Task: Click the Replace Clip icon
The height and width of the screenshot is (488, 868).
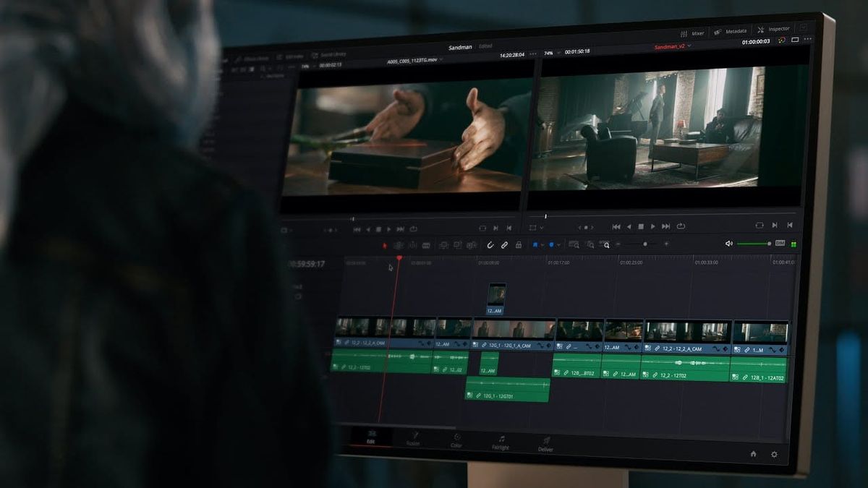Action: 470,246
